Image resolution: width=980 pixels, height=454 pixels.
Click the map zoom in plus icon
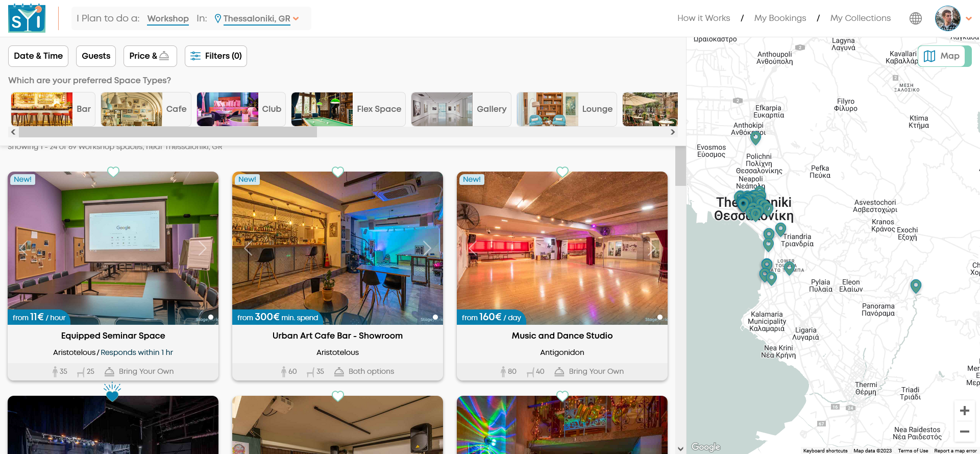(964, 411)
